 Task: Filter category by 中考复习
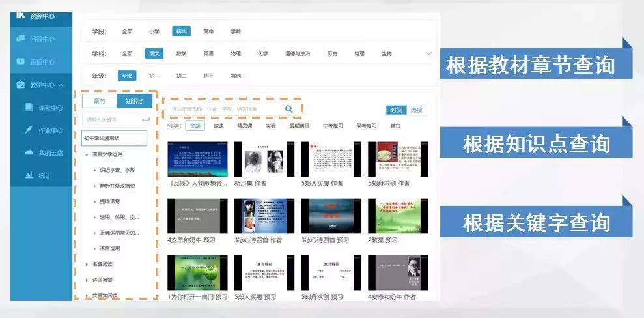click(x=333, y=126)
